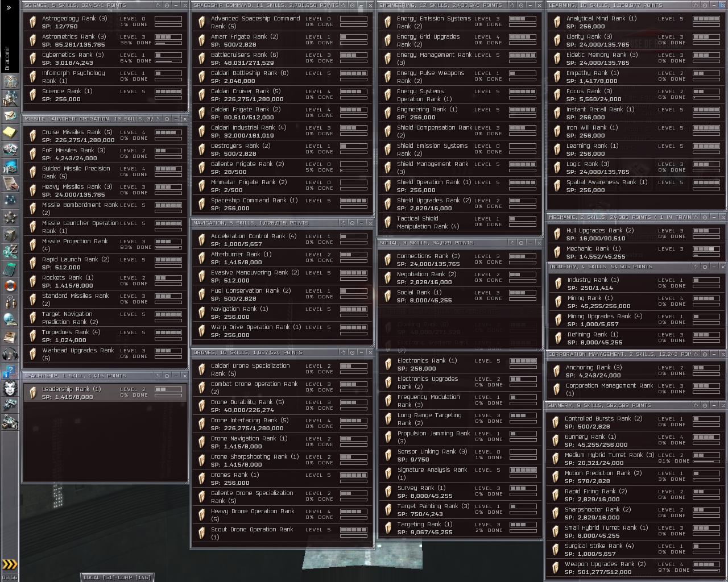Click the blue question mark info icon
728x582 pixels.
[10, 372]
